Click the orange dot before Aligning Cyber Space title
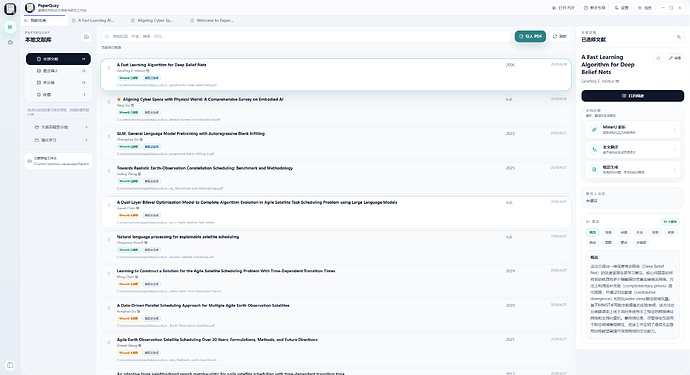Image resolution: width=690 pixels, height=375 pixels. [x=119, y=99]
